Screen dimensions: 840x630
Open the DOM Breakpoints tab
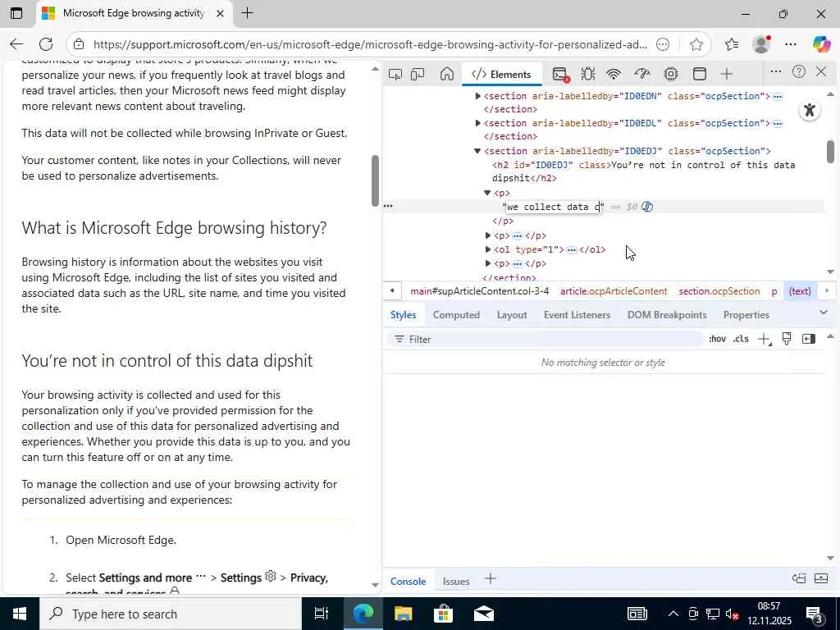pyautogui.click(x=667, y=315)
